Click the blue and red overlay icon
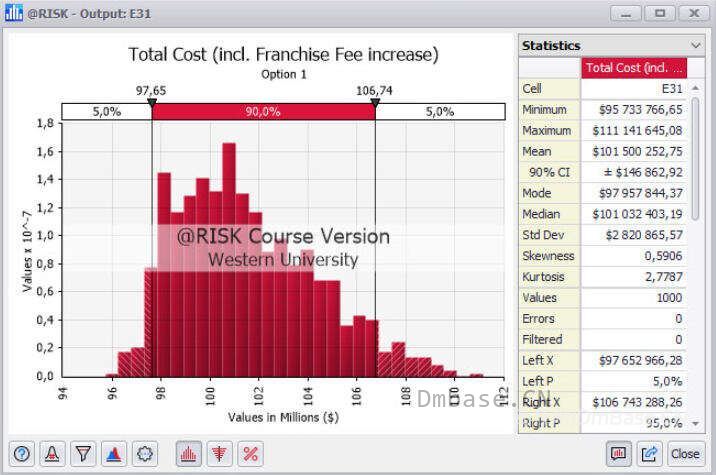This screenshot has width=716, height=475. coord(114,454)
